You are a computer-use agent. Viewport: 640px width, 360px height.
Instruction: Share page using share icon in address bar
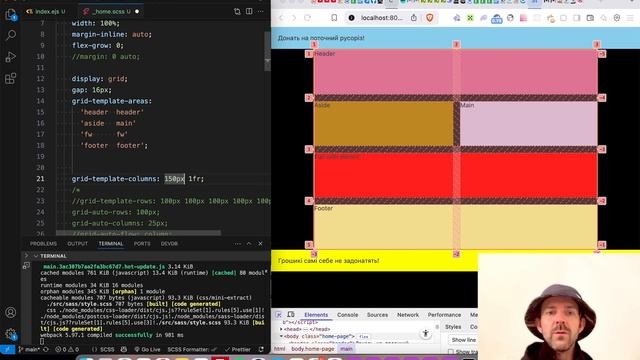tap(414, 18)
